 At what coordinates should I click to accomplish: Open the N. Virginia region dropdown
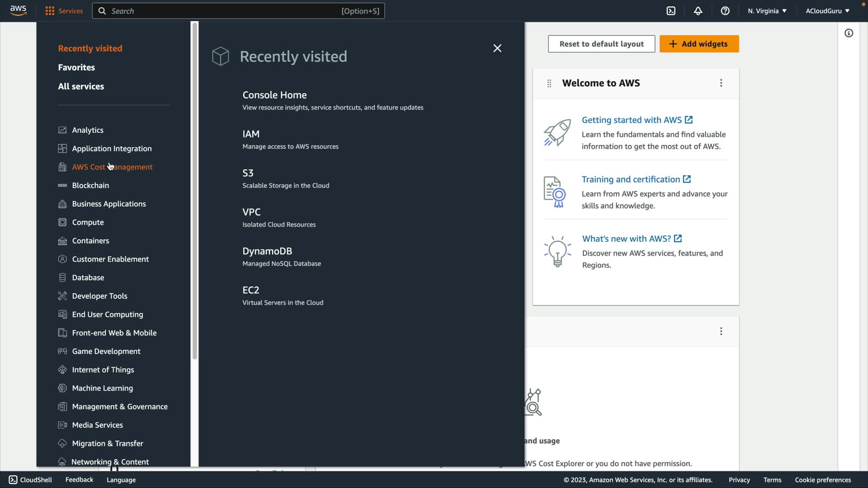(x=767, y=11)
